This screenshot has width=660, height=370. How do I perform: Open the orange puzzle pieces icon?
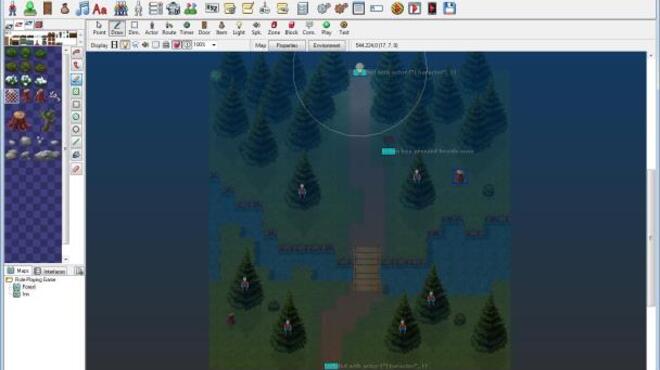point(341,8)
